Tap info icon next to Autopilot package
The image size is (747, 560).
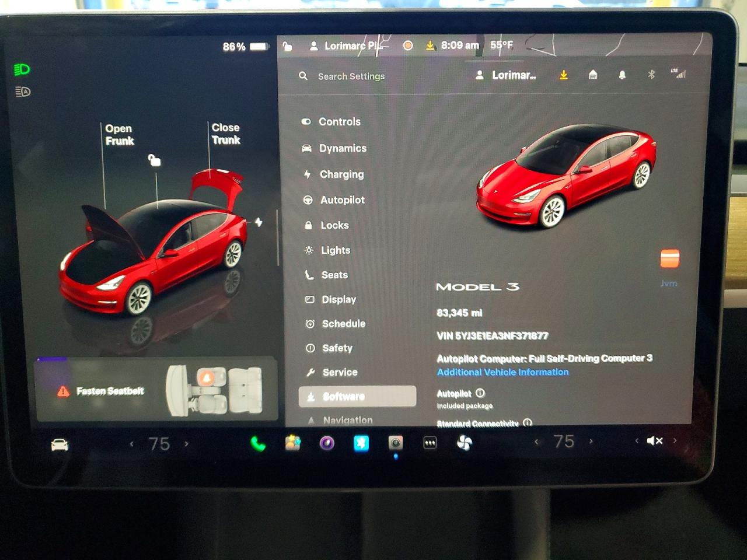click(480, 393)
